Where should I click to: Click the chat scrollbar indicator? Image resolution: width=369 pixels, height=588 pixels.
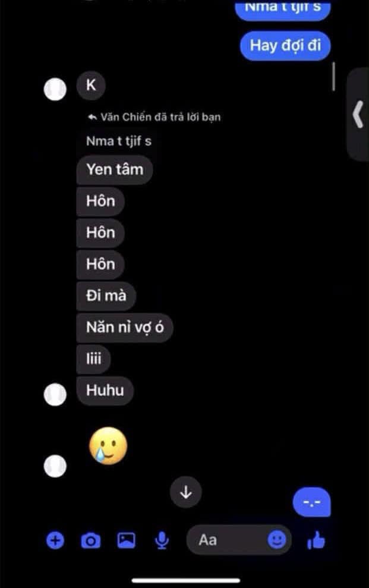tap(333, 77)
